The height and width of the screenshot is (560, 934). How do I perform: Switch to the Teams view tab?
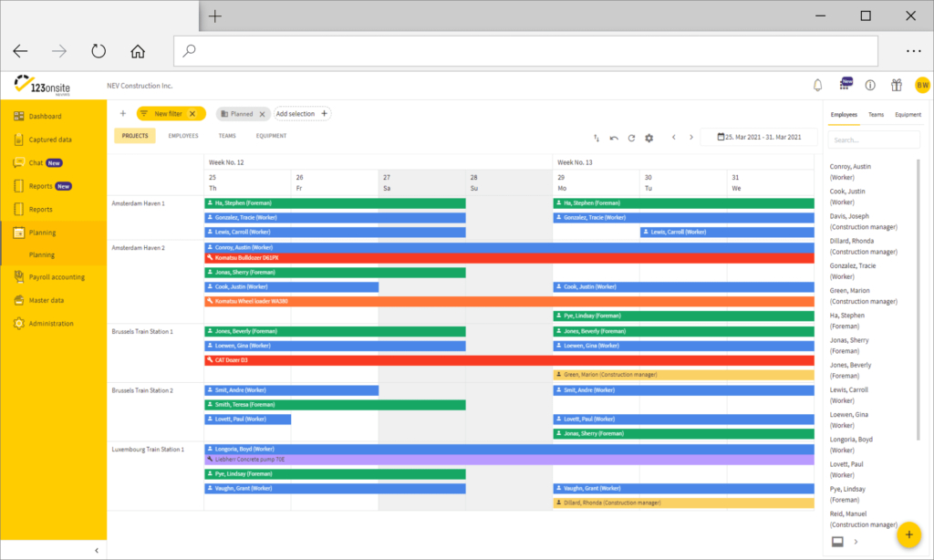pos(227,136)
